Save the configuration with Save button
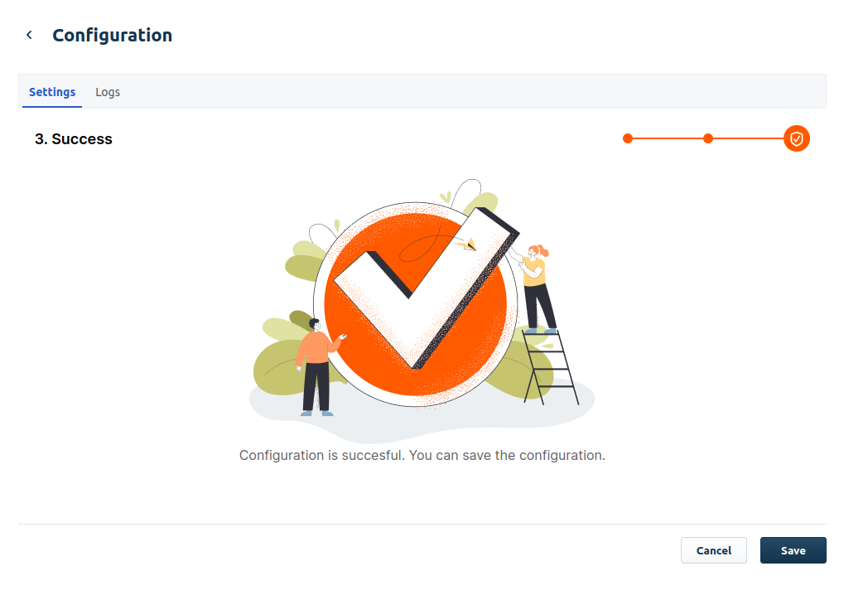This screenshot has height=600, width=868. click(x=793, y=550)
